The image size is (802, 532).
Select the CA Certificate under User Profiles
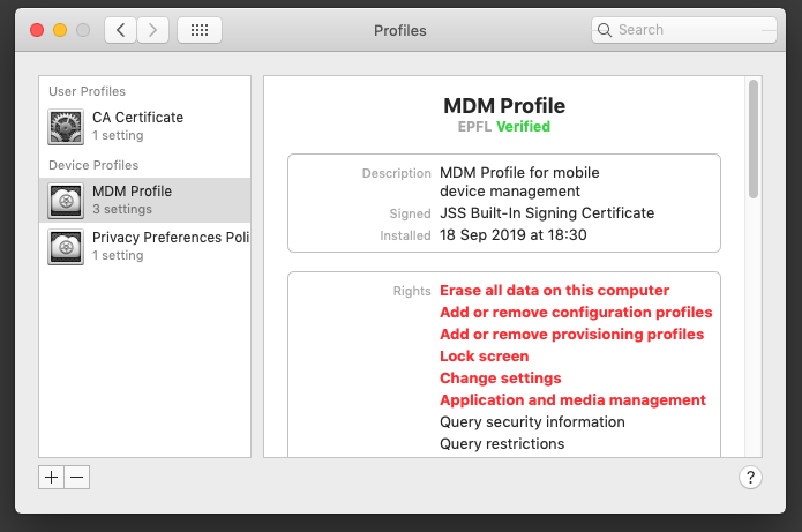point(137,118)
